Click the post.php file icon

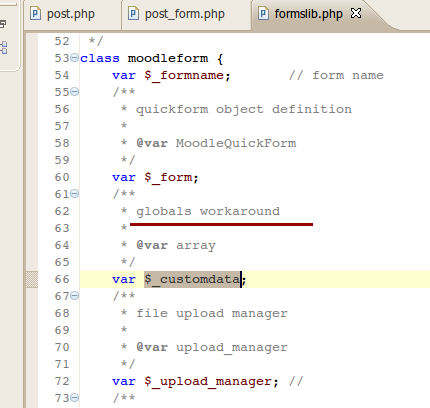(x=35, y=14)
